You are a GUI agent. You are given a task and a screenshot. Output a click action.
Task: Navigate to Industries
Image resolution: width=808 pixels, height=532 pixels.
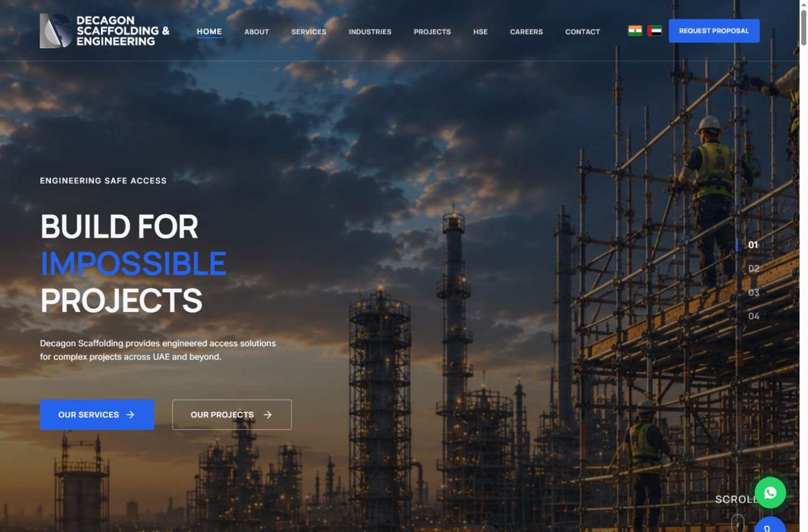370,32
